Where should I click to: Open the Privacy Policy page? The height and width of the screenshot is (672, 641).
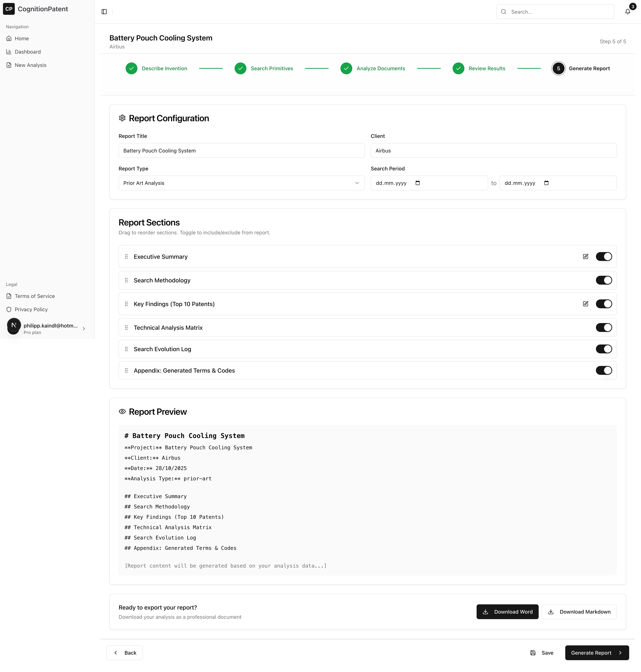click(x=31, y=309)
